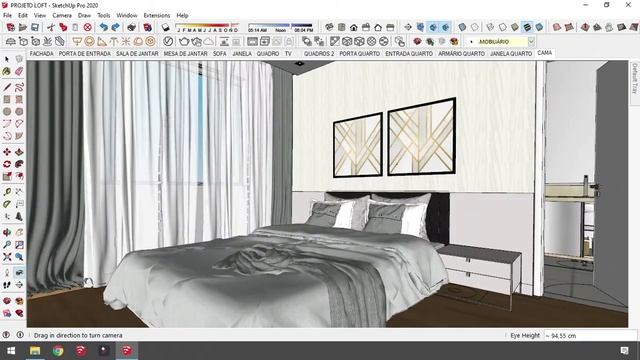
Task: Choose the Rotate tool
Action: click(x=7, y=164)
